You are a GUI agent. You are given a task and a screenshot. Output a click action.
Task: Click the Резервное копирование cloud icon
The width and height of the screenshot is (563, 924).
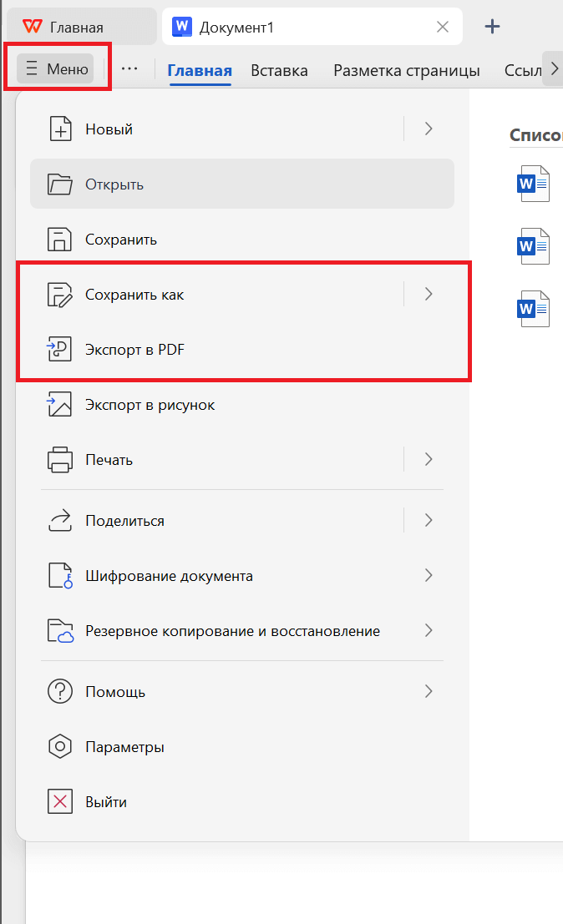[60, 630]
